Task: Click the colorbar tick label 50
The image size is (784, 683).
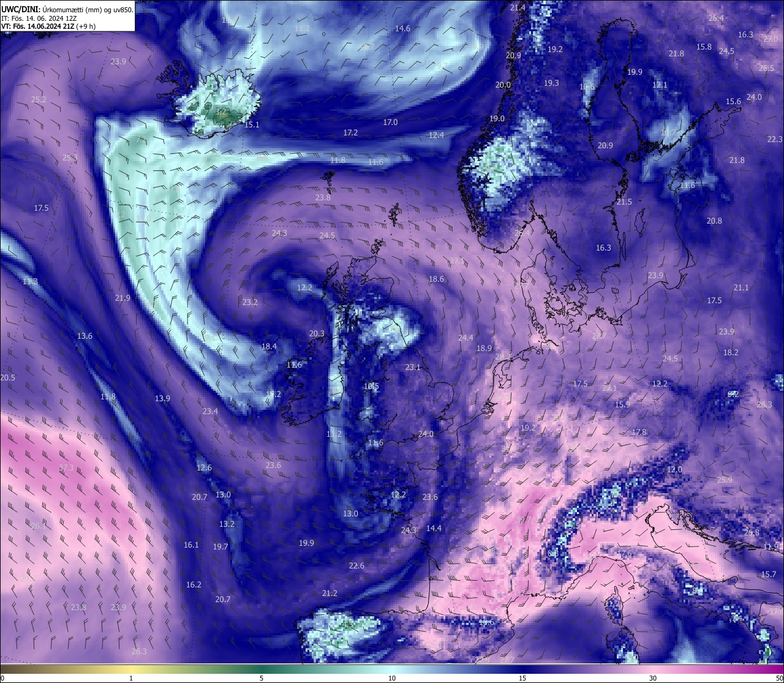Action: (x=779, y=678)
